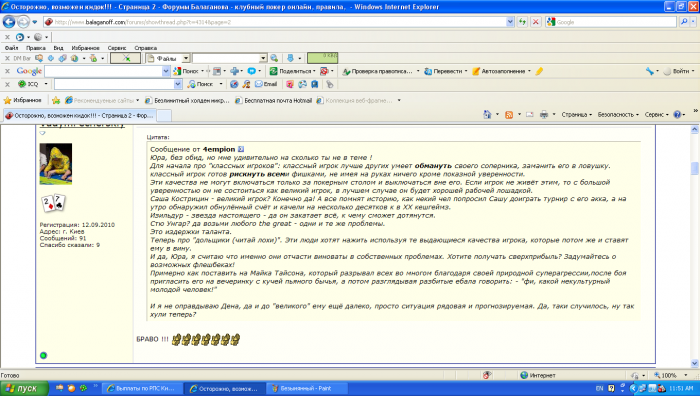Click the user avatar thumbnail

click(56, 164)
